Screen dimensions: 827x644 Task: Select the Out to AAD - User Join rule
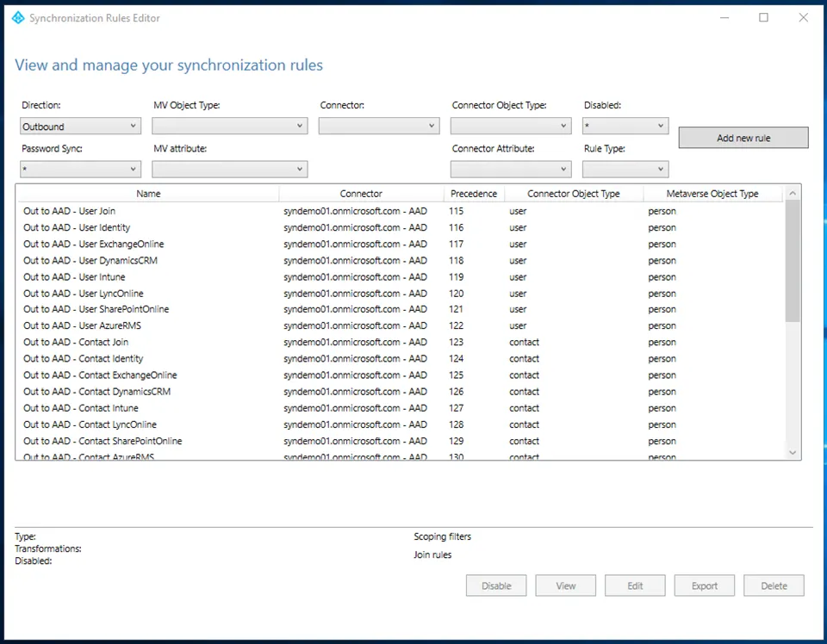click(70, 211)
